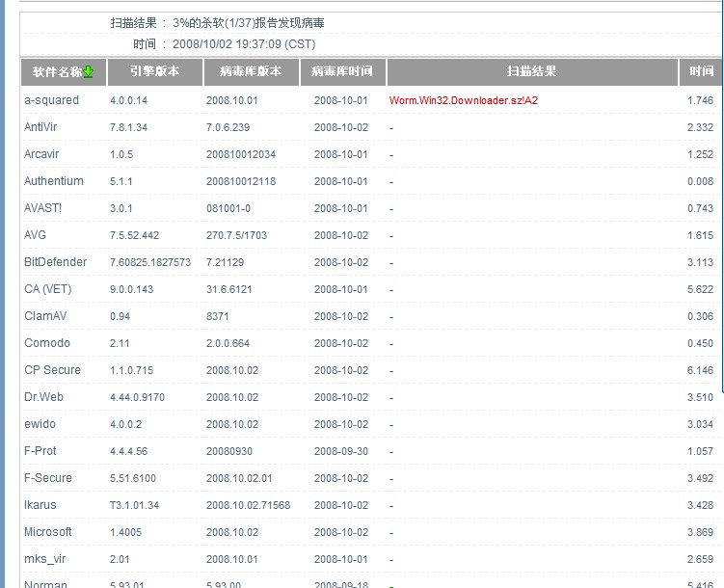The height and width of the screenshot is (588, 724).
Task: Click the 时间 column header
Action: click(x=701, y=71)
